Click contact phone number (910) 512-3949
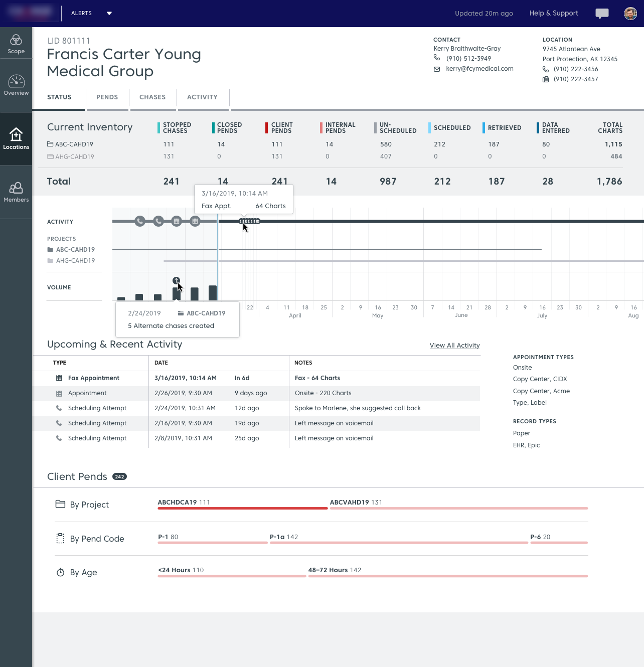Screen dimensions: 644x667 [x=468, y=59]
